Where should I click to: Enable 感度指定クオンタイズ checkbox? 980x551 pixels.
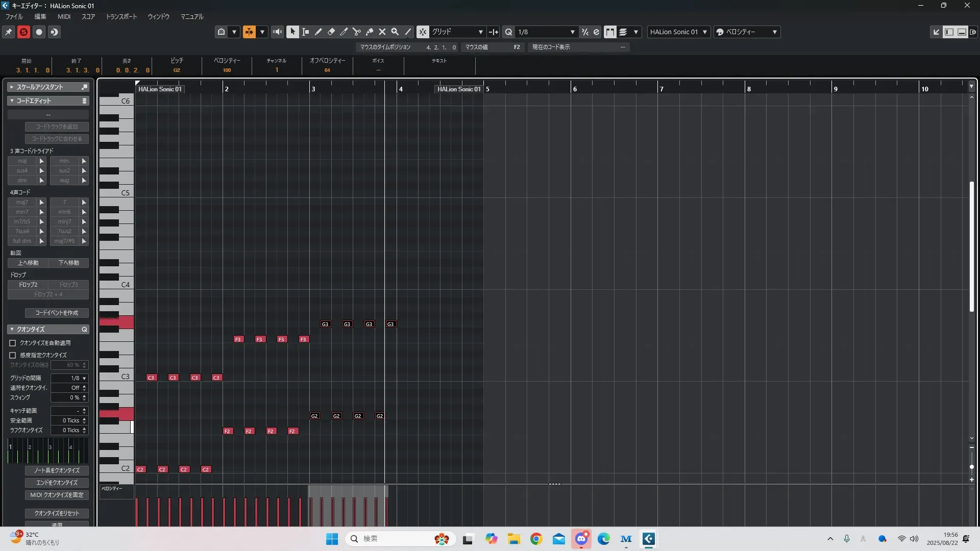click(x=13, y=355)
